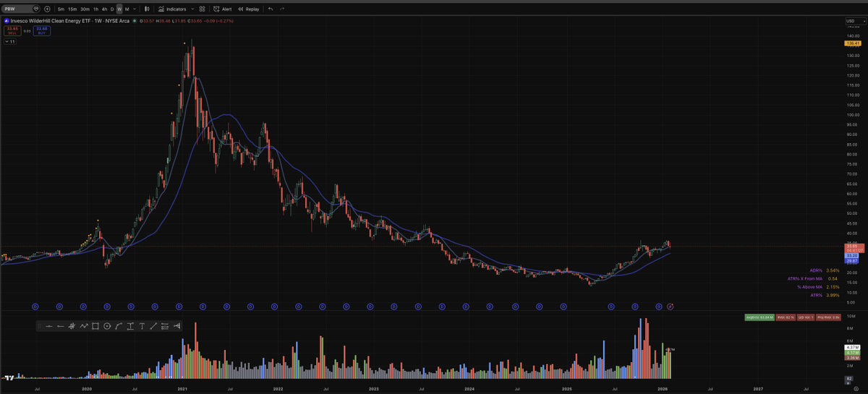This screenshot has height=394, width=868.
Task: Select the circle drawing tool
Action: point(107,326)
